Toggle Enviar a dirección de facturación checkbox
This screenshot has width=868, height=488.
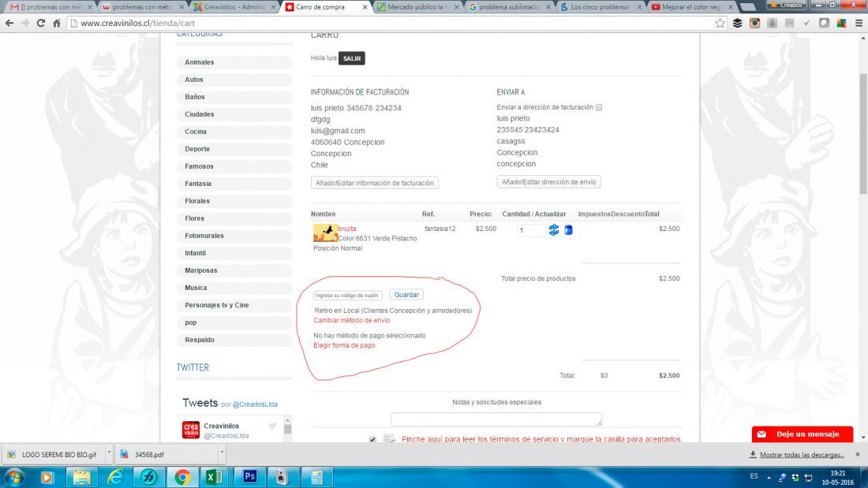click(599, 107)
